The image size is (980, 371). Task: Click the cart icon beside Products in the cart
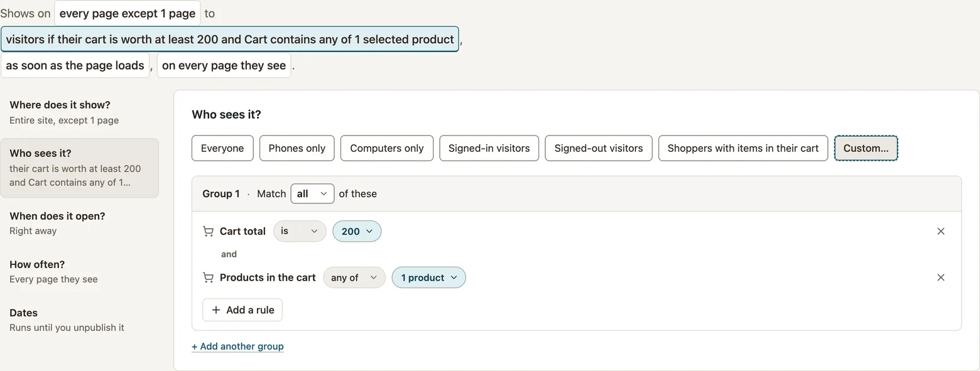tap(208, 277)
